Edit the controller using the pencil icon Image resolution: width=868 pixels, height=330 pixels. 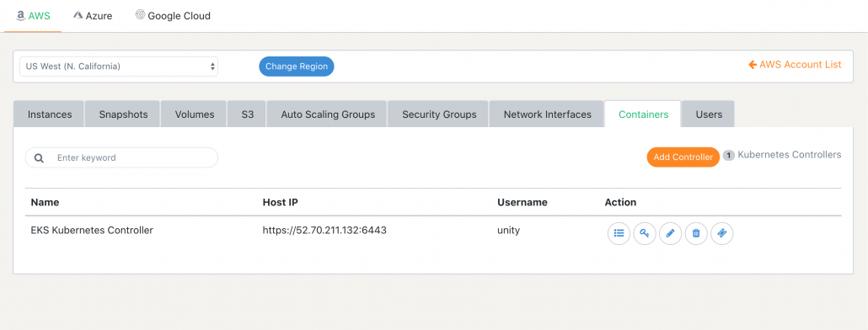point(670,233)
